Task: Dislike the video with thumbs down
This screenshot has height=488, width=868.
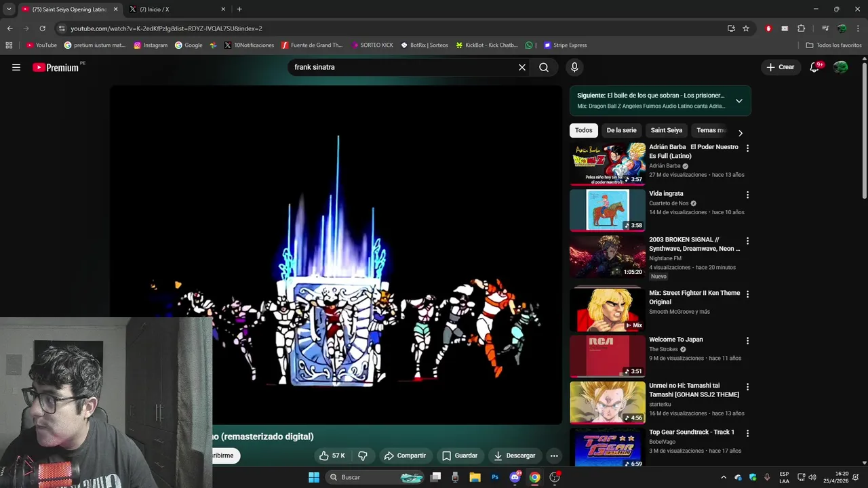Action: tap(363, 455)
